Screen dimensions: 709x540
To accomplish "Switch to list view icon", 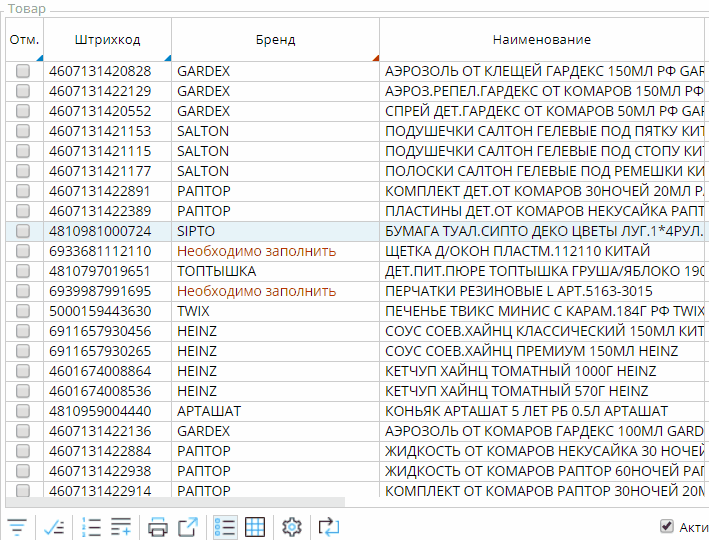I will [x=225, y=527].
